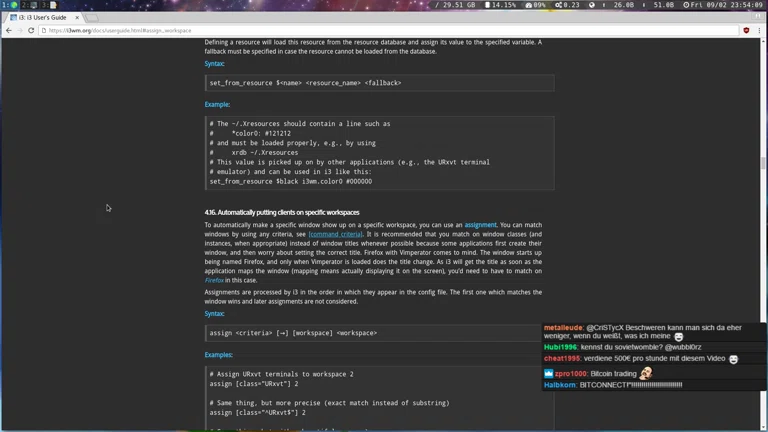
Task: Switch to i3 workspace 2
Action: point(29,5)
